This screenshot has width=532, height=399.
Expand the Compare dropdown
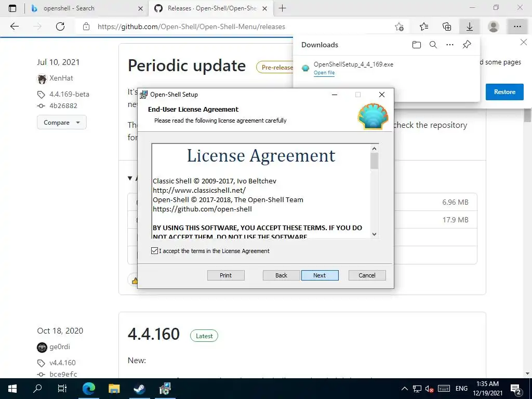(x=62, y=123)
